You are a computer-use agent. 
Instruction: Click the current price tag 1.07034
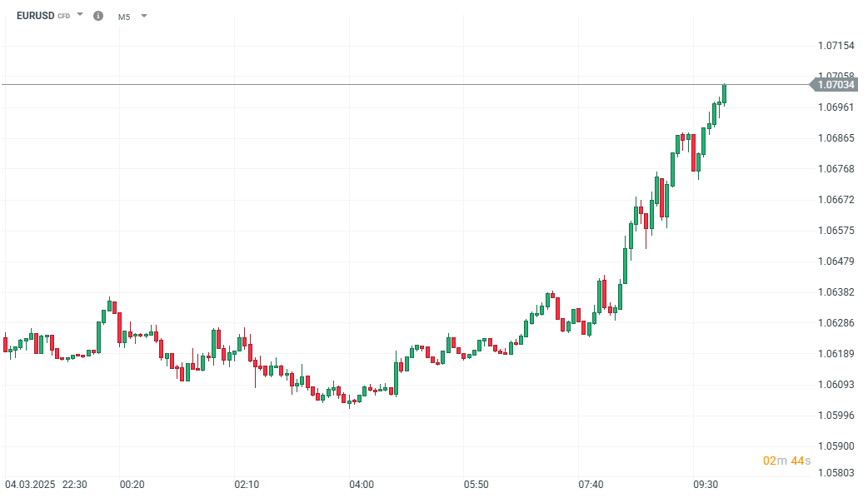(x=836, y=84)
